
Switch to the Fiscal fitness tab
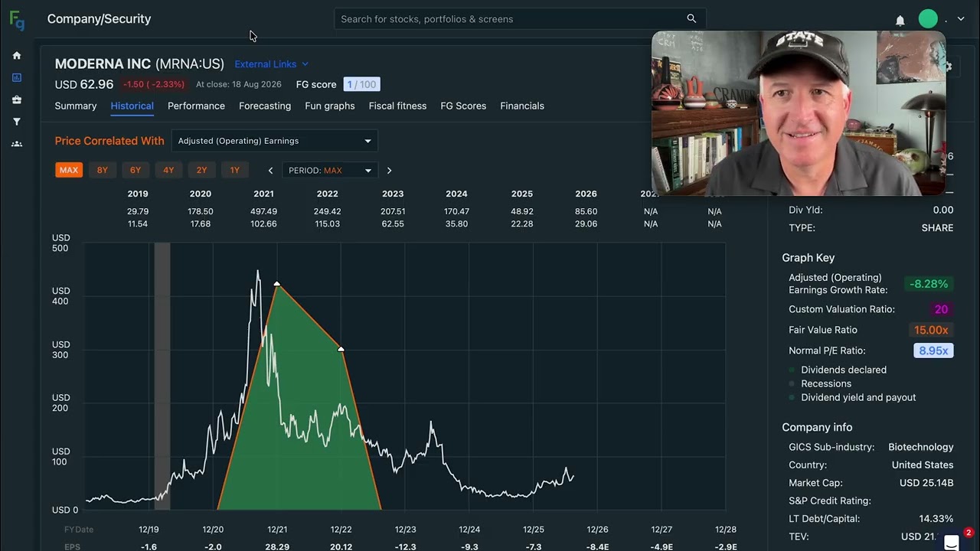[397, 106]
